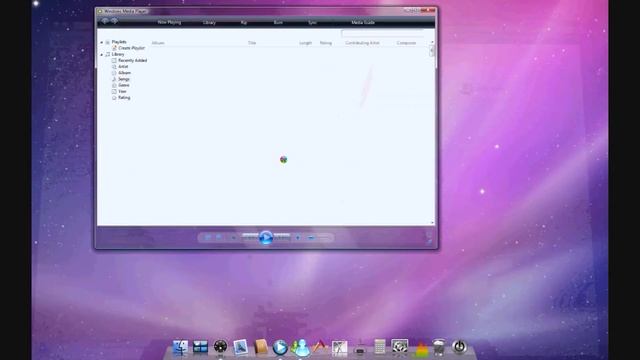
Task: Toggle shuffle in the player controls
Action: point(208,237)
